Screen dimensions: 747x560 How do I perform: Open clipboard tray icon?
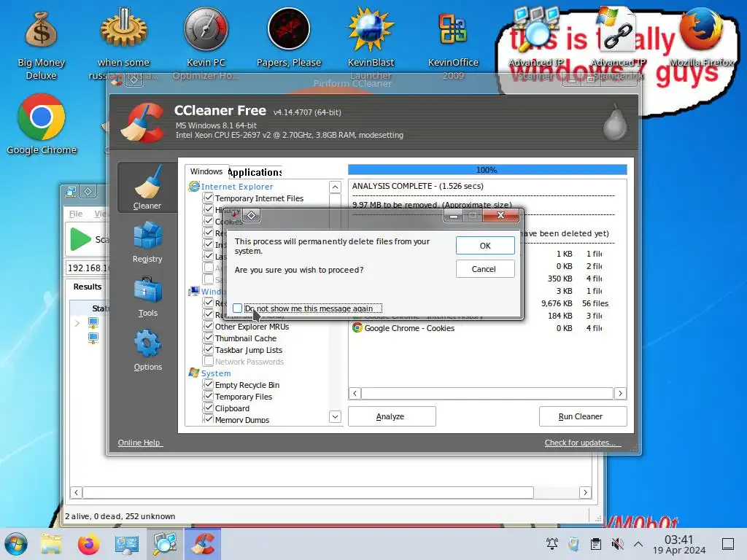[x=595, y=544]
